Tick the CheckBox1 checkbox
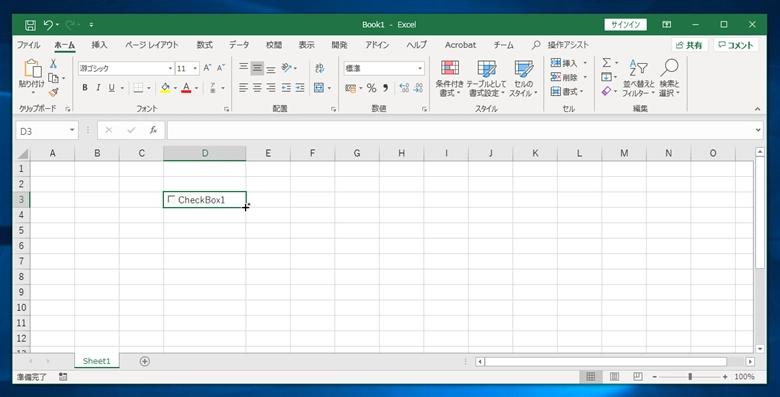Screen dimensions: 780x397 [172, 199]
